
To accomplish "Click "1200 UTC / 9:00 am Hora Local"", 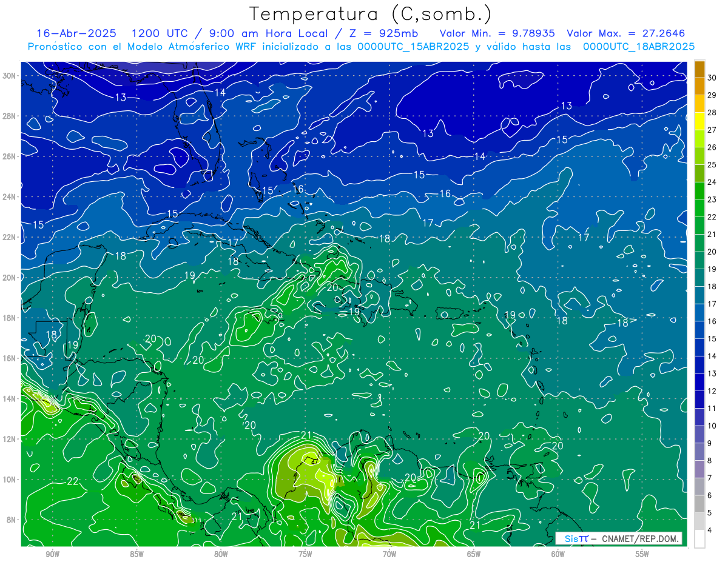I will [230, 33].
